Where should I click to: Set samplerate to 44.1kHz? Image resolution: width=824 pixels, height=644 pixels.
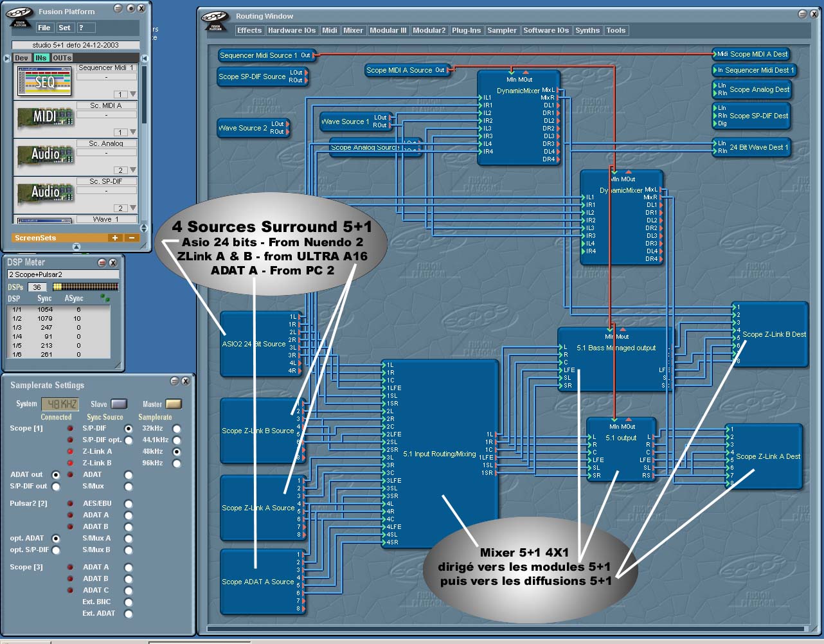tap(177, 440)
